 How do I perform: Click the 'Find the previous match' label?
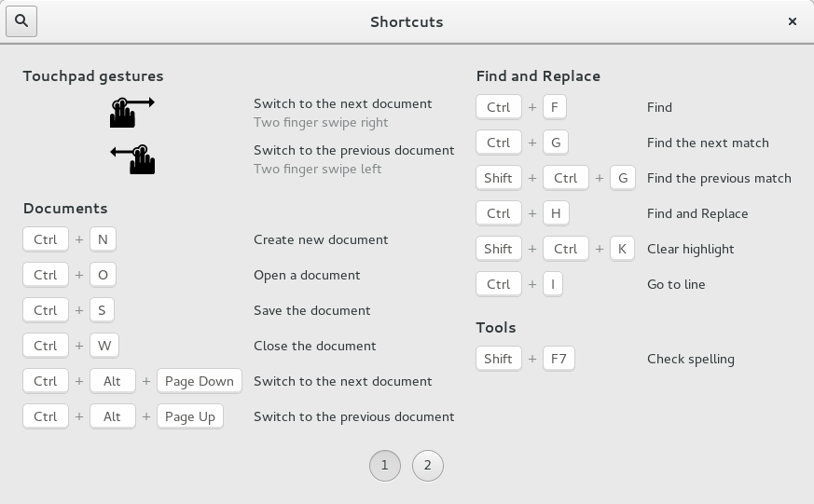point(718,178)
